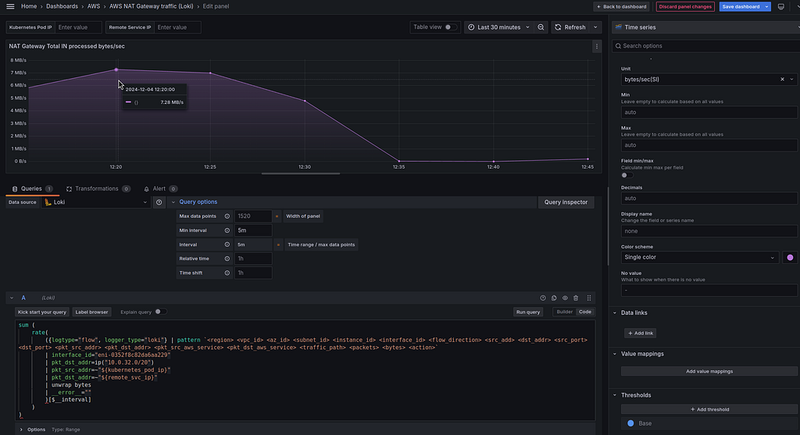The width and height of the screenshot is (800, 435).
Task: Click the Remote Service IP input field
Action: (x=177, y=28)
